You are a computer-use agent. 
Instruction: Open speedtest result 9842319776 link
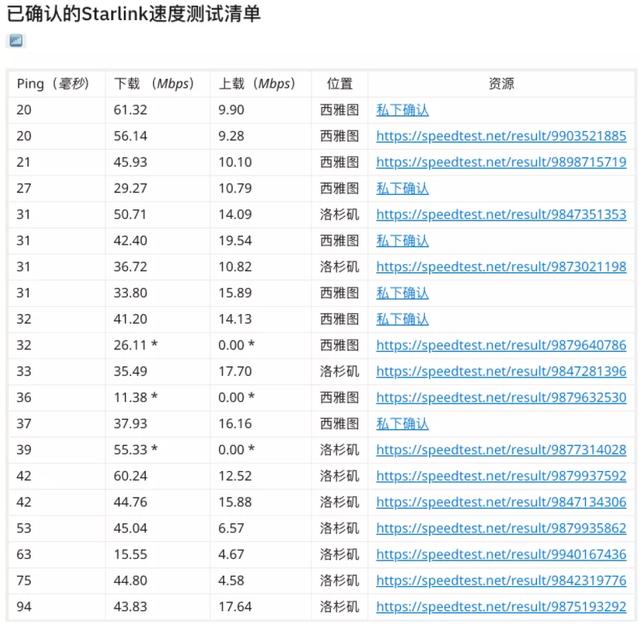pos(501,580)
